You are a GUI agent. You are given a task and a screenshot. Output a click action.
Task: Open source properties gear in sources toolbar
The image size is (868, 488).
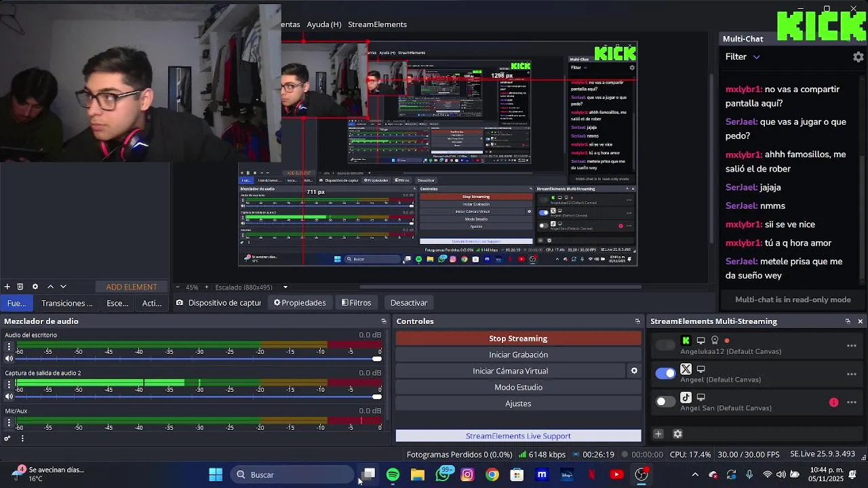(x=35, y=287)
